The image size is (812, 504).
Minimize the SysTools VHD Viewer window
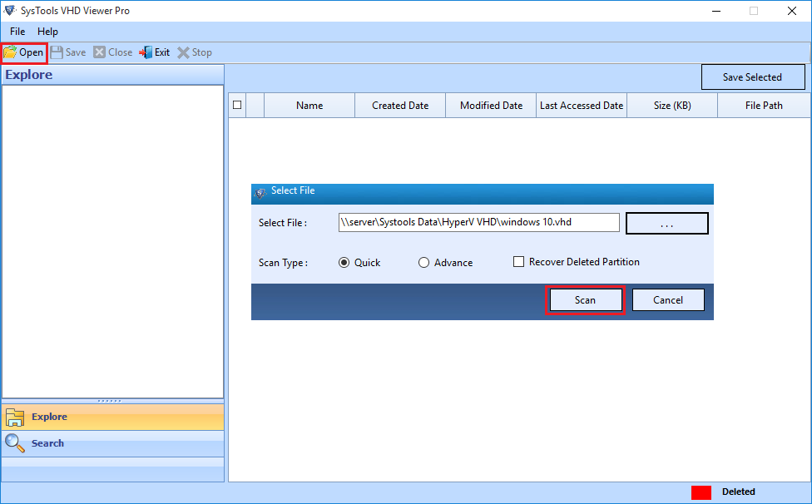[x=716, y=11]
